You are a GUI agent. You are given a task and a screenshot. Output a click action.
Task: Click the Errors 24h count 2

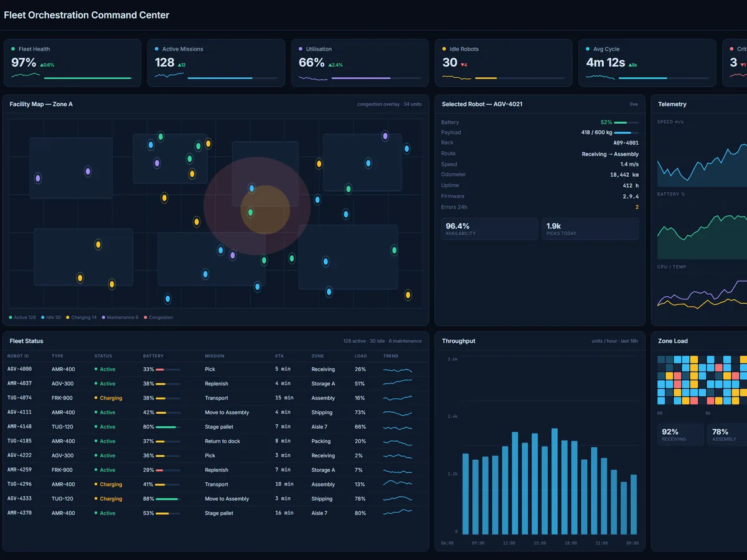click(x=637, y=207)
